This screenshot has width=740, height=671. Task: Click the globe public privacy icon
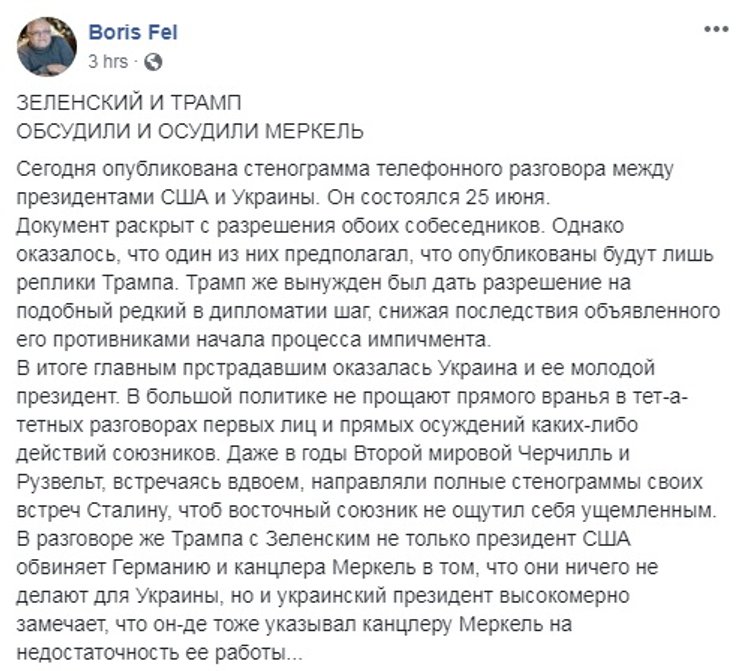153,62
